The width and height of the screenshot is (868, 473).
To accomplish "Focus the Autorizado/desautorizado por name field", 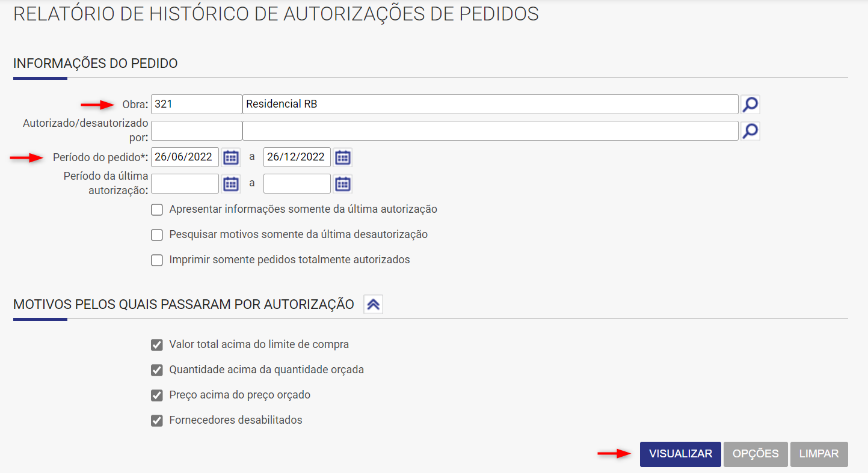I will (x=490, y=130).
